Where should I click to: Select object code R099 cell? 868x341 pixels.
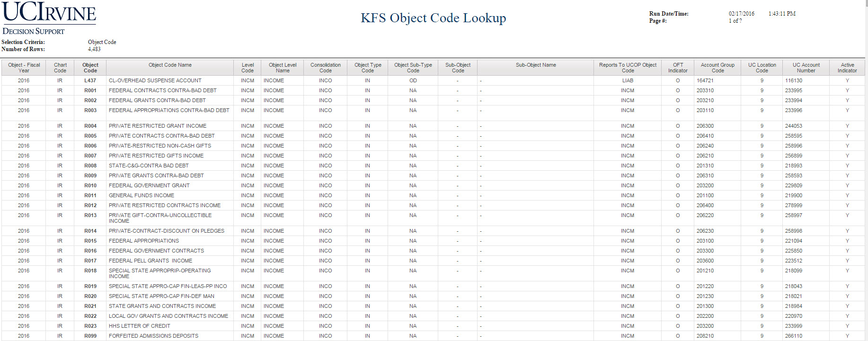coord(90,336)
